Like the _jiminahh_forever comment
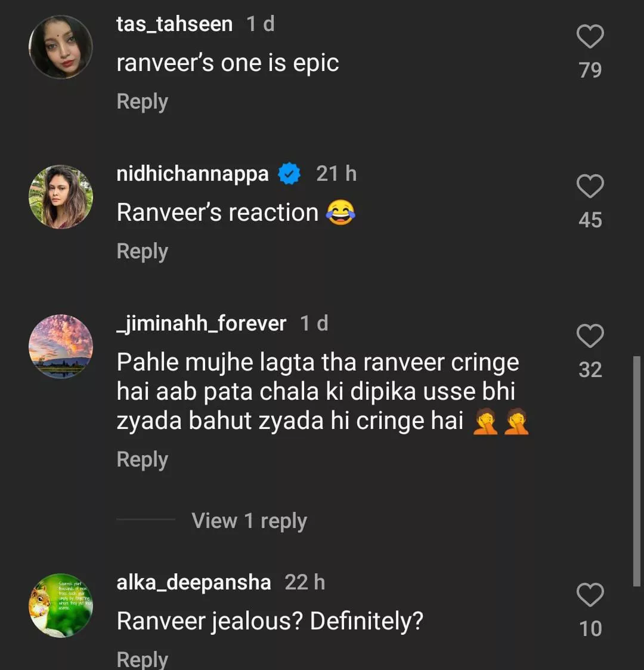Image resolution: width=644 pixels, height=670 pixels. point(590,336)
